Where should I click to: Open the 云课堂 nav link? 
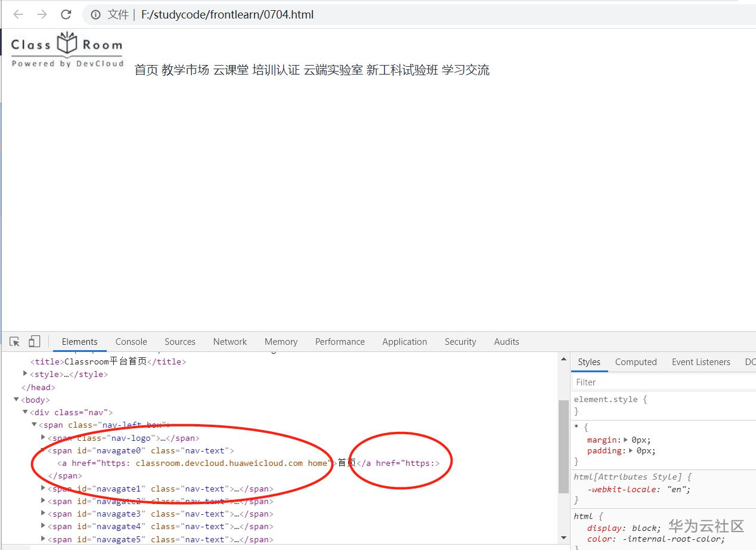[x=231, y=70]
